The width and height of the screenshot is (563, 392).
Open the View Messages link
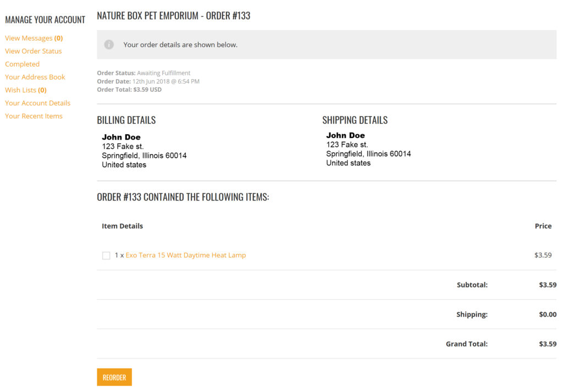[x=34, y=38]
